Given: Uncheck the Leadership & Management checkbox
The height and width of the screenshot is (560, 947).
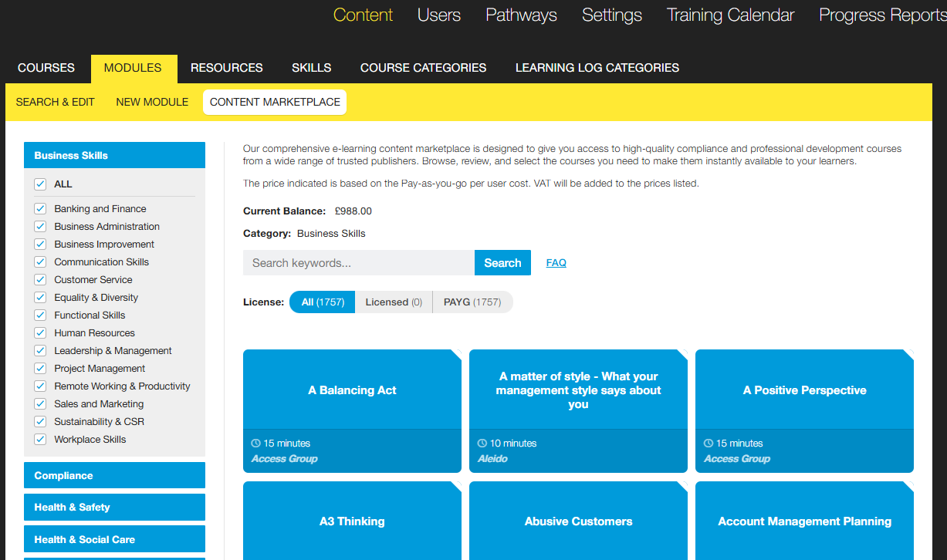Looking at the screenshot, I should click(40, 351).
